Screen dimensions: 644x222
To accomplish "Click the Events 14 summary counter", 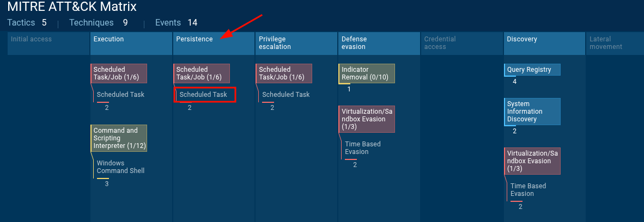I will (x=176, y=22).
